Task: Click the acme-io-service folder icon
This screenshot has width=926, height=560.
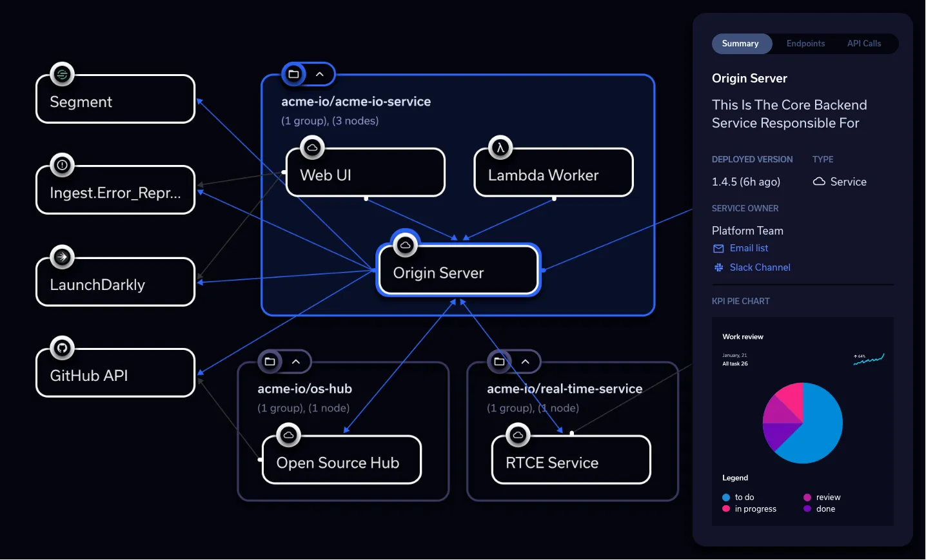Action: (x=293, y=74)
